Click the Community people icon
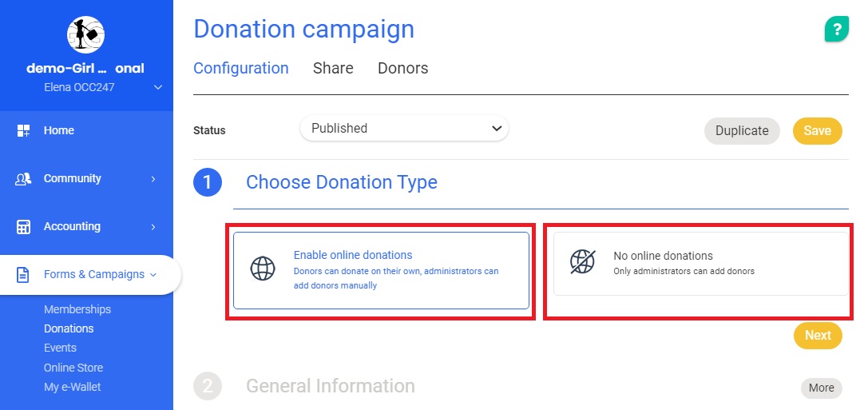The width and height of the screenshot is (868, 410). pyautogui.click(x=23, y=179)
